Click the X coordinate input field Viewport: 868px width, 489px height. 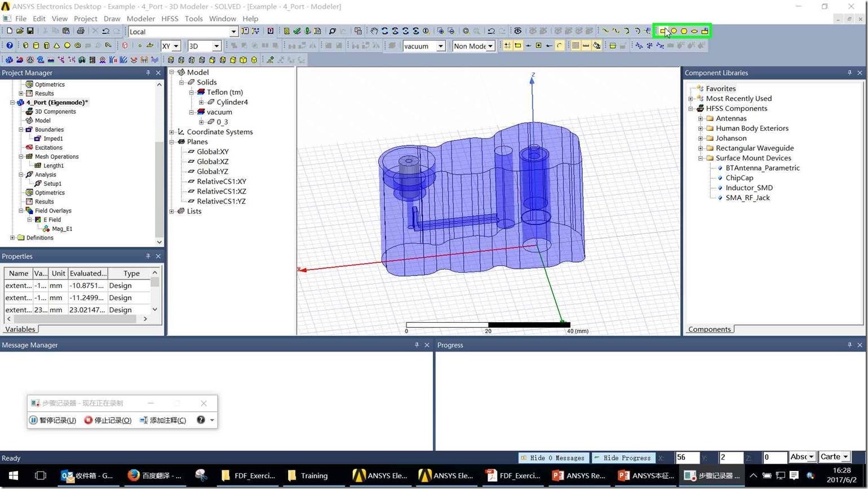[x=687, y=457]
